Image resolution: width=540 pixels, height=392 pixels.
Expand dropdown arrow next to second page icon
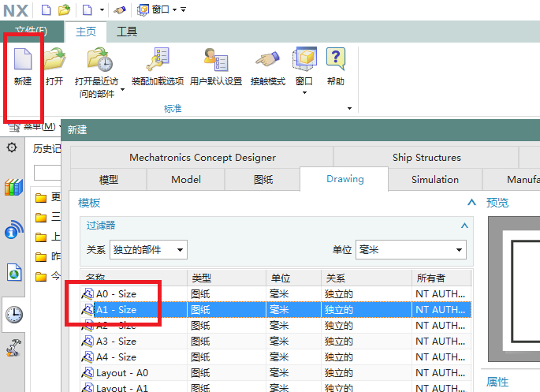pos(102,10)
